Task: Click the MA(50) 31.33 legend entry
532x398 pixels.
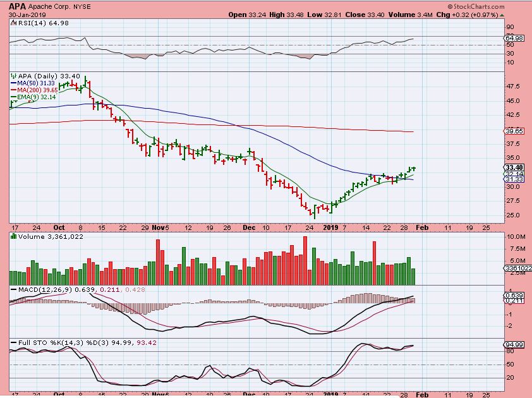Action: (33, 83)
